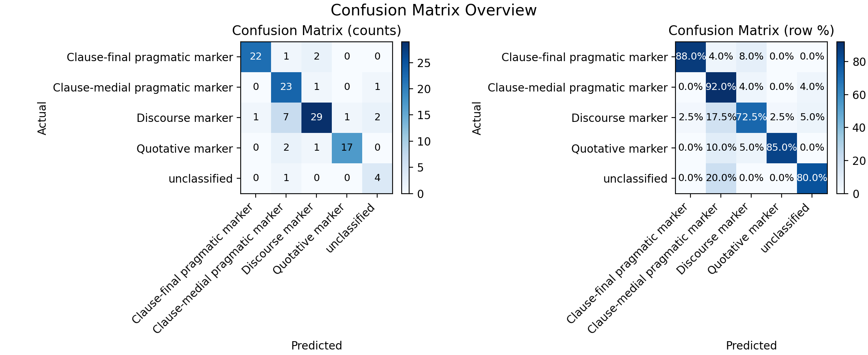Click the counts matrix colorbar
868x355 pixels.
pyautogui.click(x=405, y=118)
